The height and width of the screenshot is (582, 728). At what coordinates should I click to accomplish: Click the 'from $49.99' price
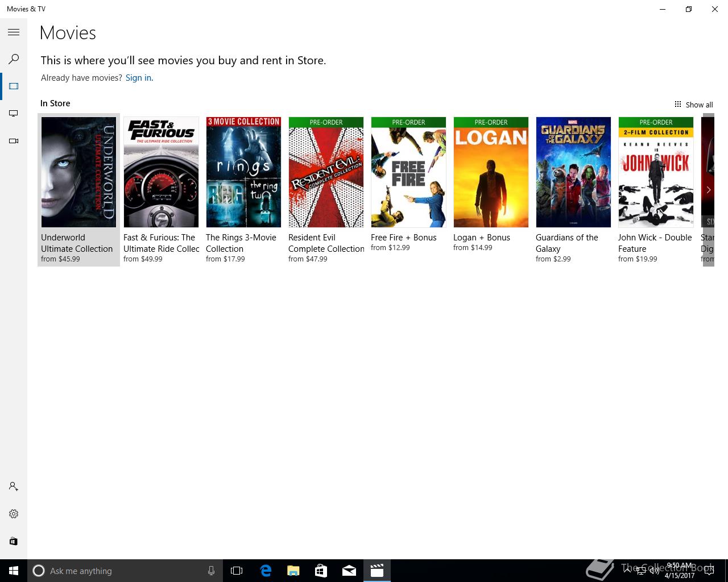click(x=143, y=259)
